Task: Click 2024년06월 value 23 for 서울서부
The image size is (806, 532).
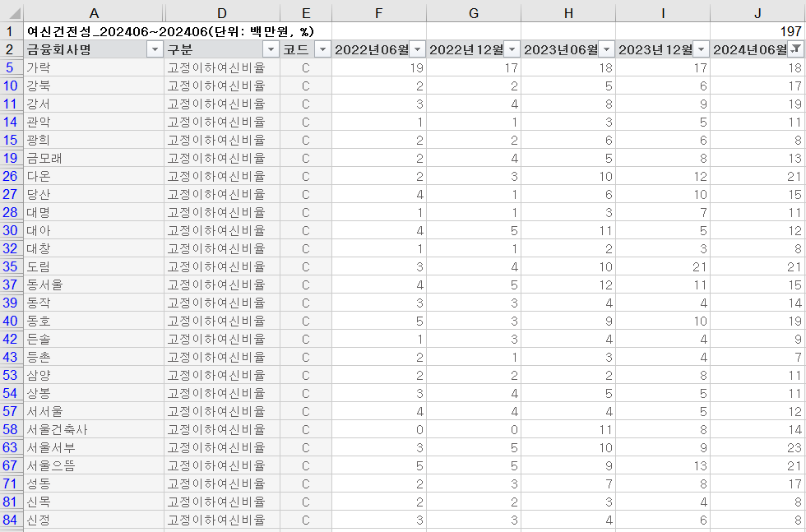Action: point(758,447)
